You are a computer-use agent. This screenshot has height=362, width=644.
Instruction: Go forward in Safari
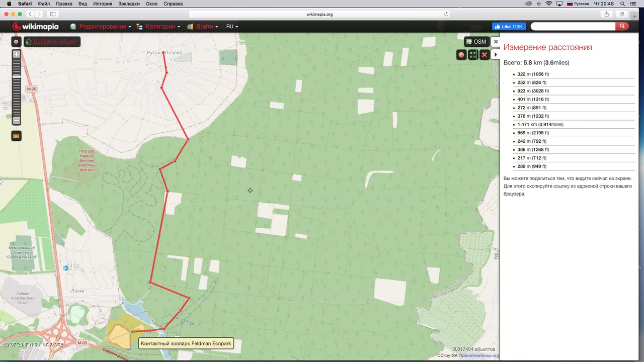[x=40, y=14]
